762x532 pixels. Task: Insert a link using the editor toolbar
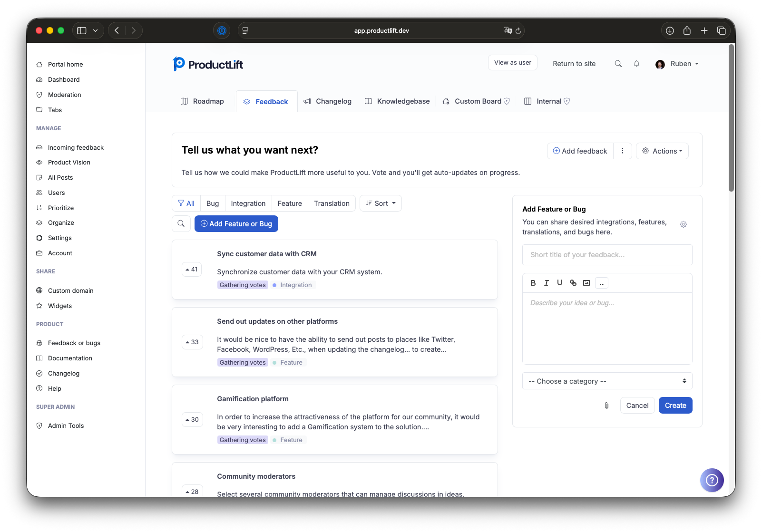(x=573, y=283)
